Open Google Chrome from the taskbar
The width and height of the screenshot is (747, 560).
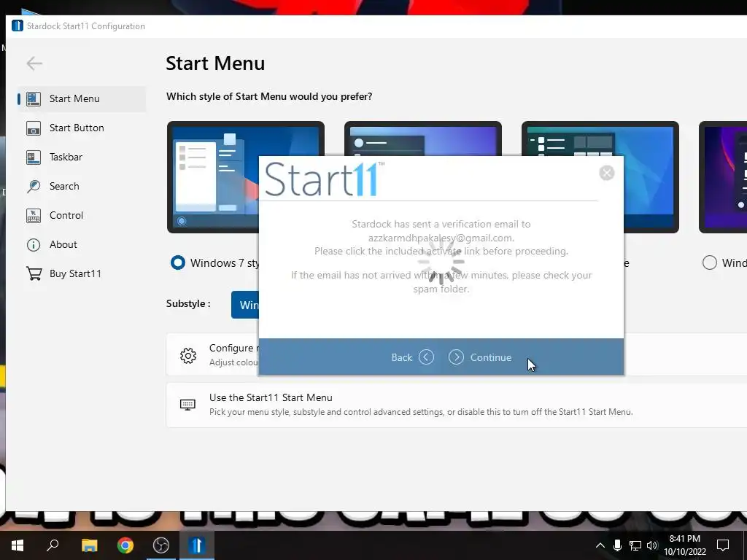pos(125,545)
